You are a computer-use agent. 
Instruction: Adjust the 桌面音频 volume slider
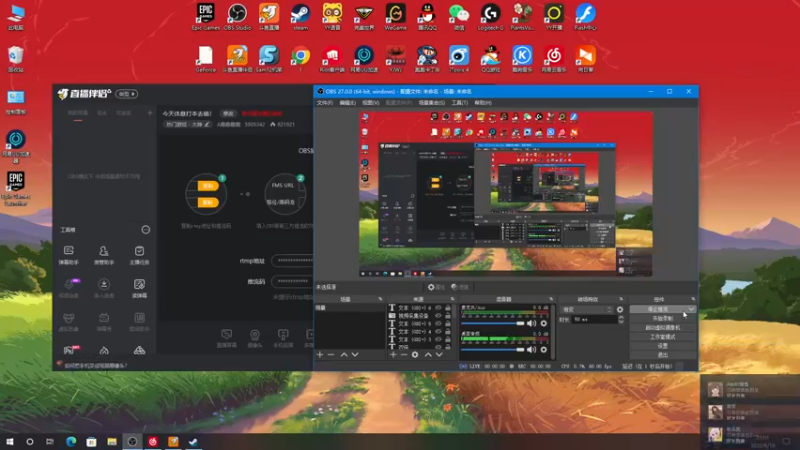click(x=493, y=349)
